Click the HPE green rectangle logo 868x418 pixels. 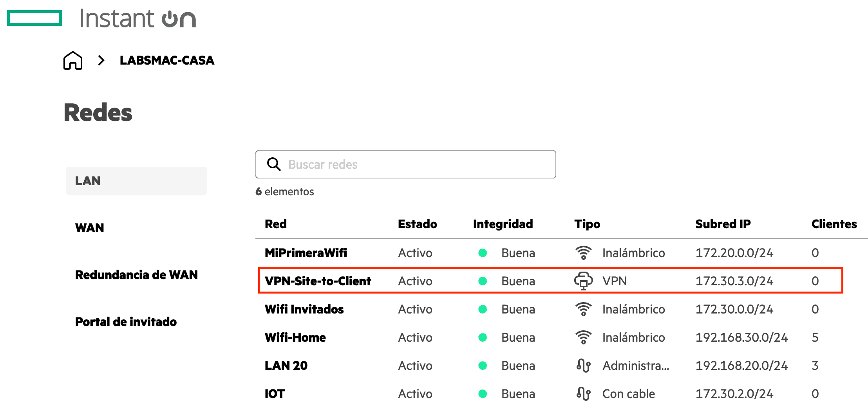coord(34,18)
